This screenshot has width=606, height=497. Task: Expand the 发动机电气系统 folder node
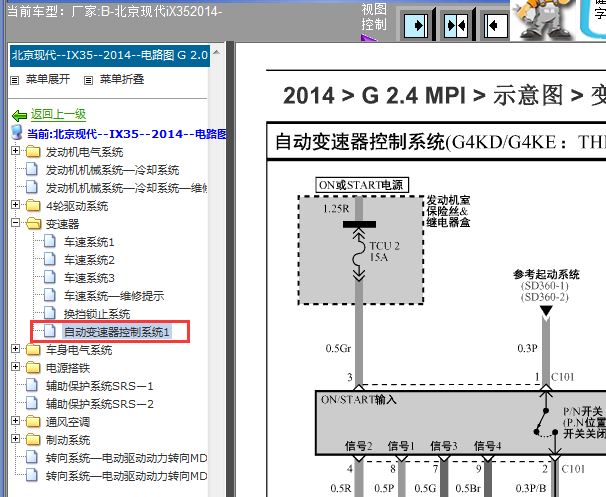(15, 150)
